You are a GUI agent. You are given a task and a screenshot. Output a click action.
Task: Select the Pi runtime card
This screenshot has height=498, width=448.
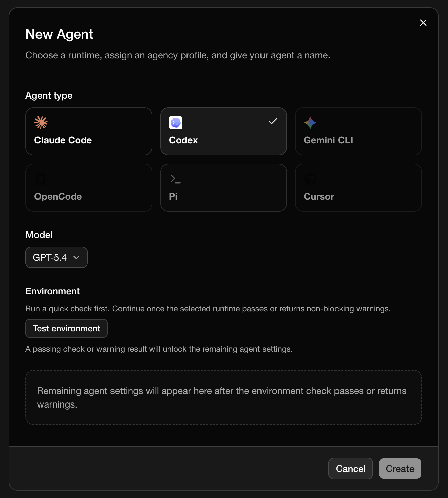[223, 188]
